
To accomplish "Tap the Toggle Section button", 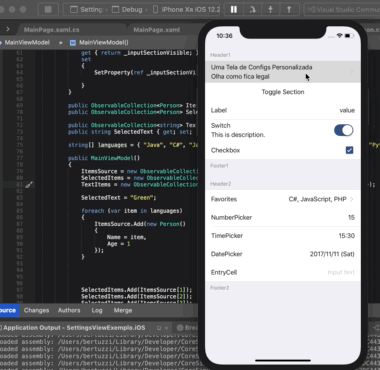I will pos(283,92).
